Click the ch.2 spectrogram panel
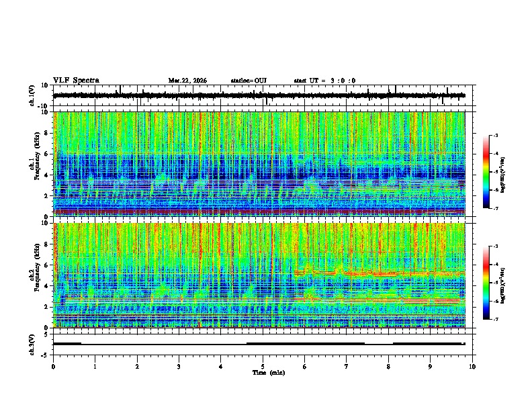 [259, 275]
